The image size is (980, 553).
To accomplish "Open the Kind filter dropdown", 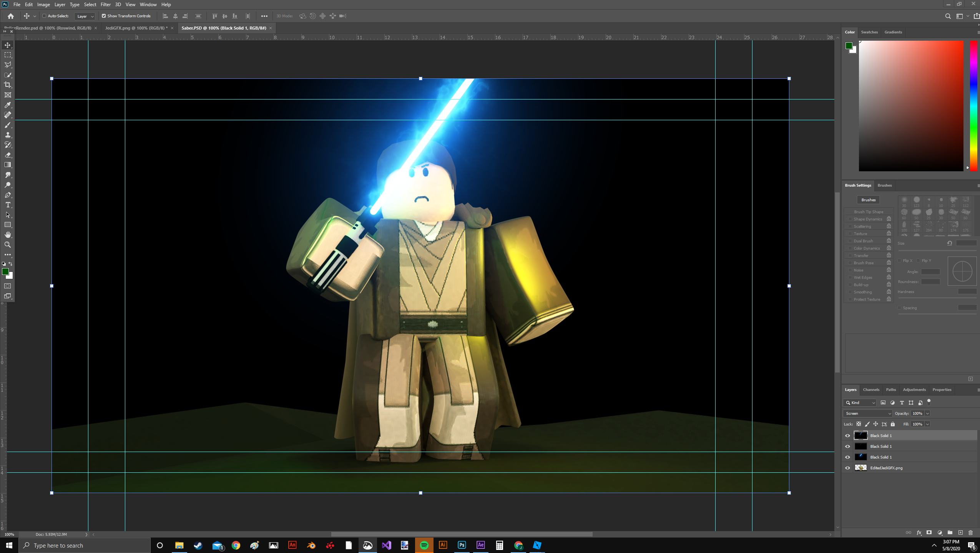I will tap(860, 402).
